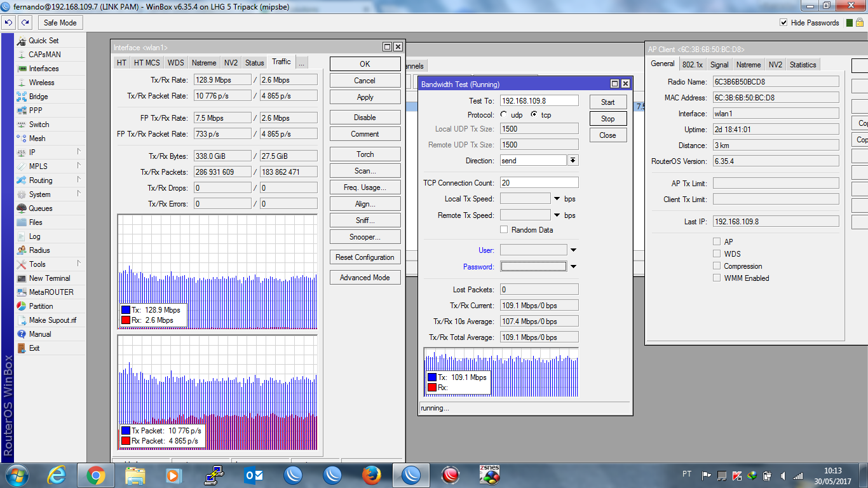Open Quick Set in sidebar
This screenshot has width=868, height=488.
coord(43,41)
